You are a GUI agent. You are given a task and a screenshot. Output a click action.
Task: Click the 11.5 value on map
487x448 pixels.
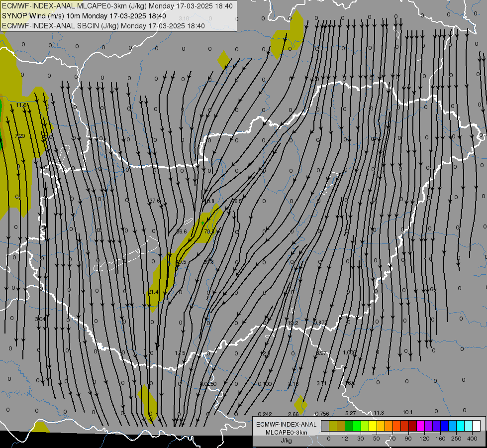coord(21,106)
